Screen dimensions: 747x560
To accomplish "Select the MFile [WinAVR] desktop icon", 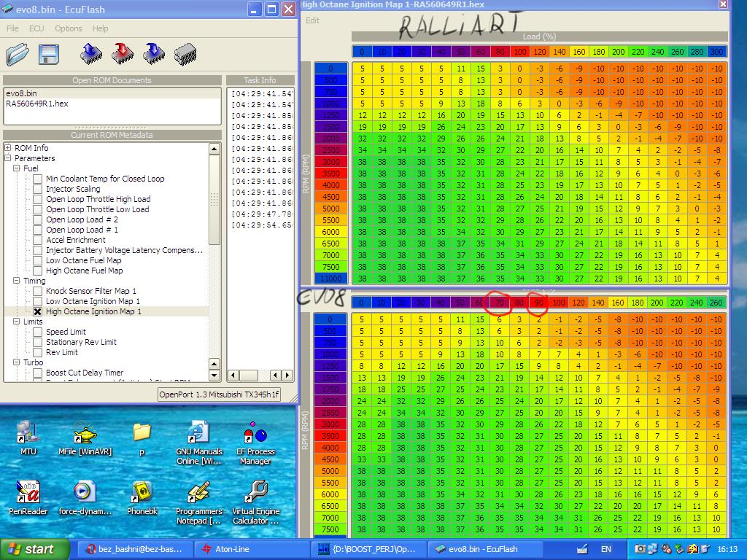I will tap(85, 438).
